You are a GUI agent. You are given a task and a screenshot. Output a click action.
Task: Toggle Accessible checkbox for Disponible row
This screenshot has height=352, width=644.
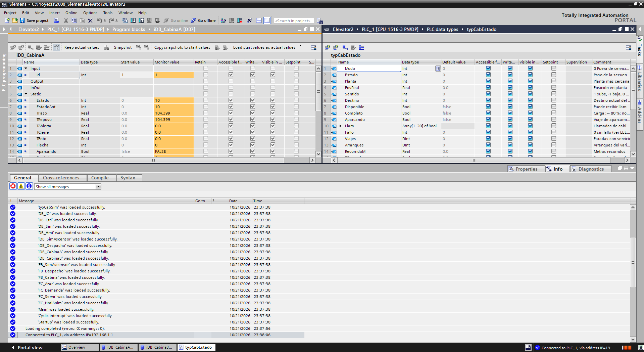pyautogui.click(x=488, y=106)
